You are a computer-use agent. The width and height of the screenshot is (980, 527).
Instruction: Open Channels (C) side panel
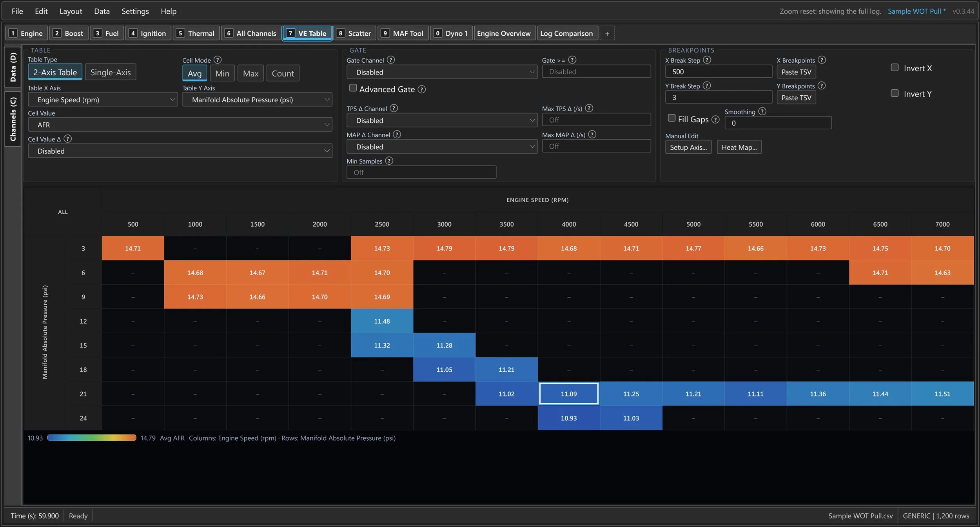13,119
